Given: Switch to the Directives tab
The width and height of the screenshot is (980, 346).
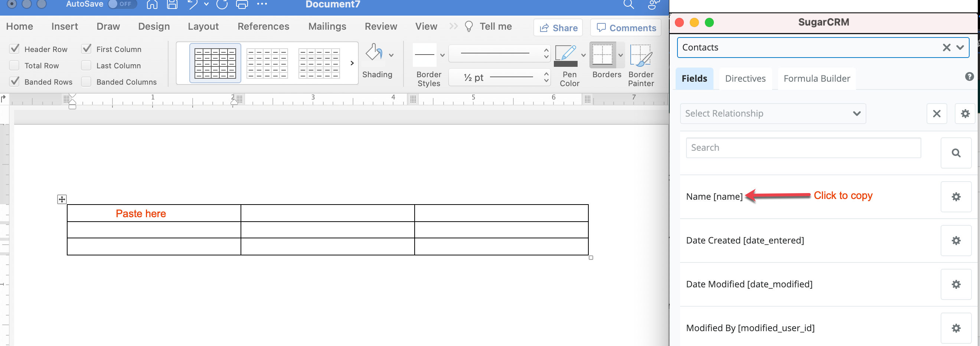Looking at the screenshot, I should pyautogui.click(x=745, y=78).
